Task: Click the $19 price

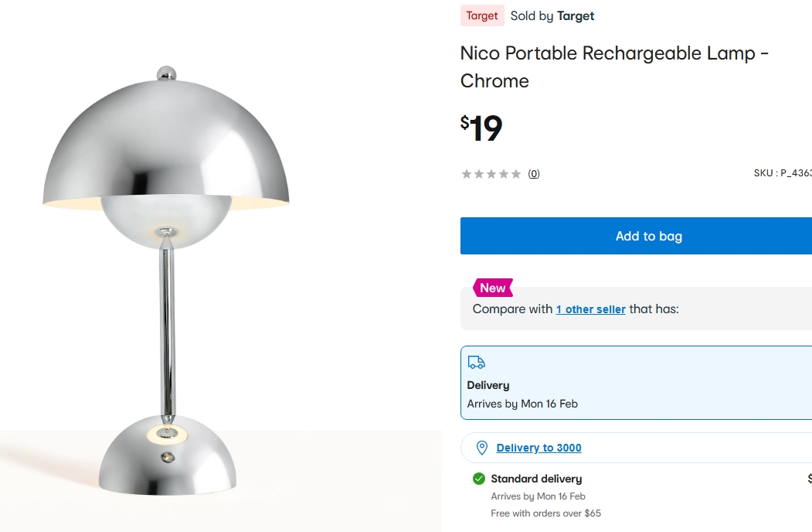Action: coord(481,128)
